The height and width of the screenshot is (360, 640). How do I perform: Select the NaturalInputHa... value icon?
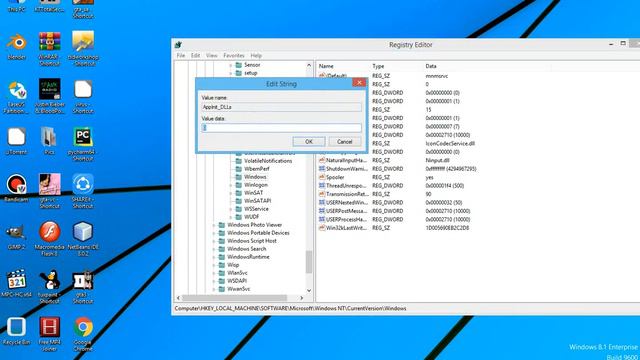click(322, 160)
